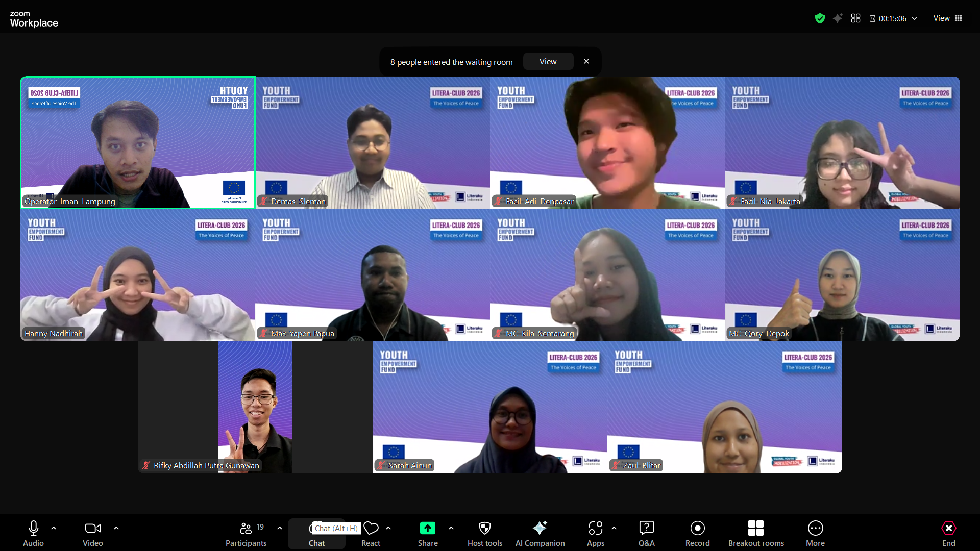Expand audio options arrow beside microphone
Image resolution: width=980 pixels, height=551 pixels.
click(x=54, y=528)
